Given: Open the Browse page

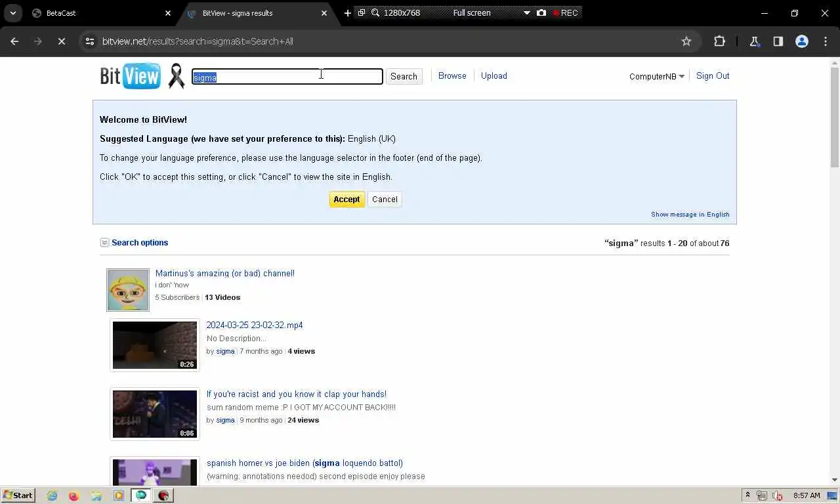Looking at the screenshot, I should 452,76.
